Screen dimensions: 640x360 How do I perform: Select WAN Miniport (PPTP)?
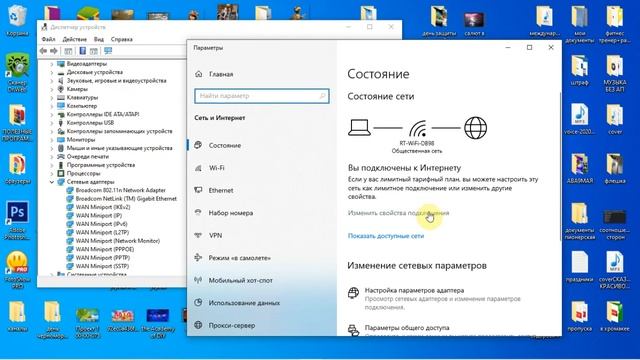[x=103, y=258]
